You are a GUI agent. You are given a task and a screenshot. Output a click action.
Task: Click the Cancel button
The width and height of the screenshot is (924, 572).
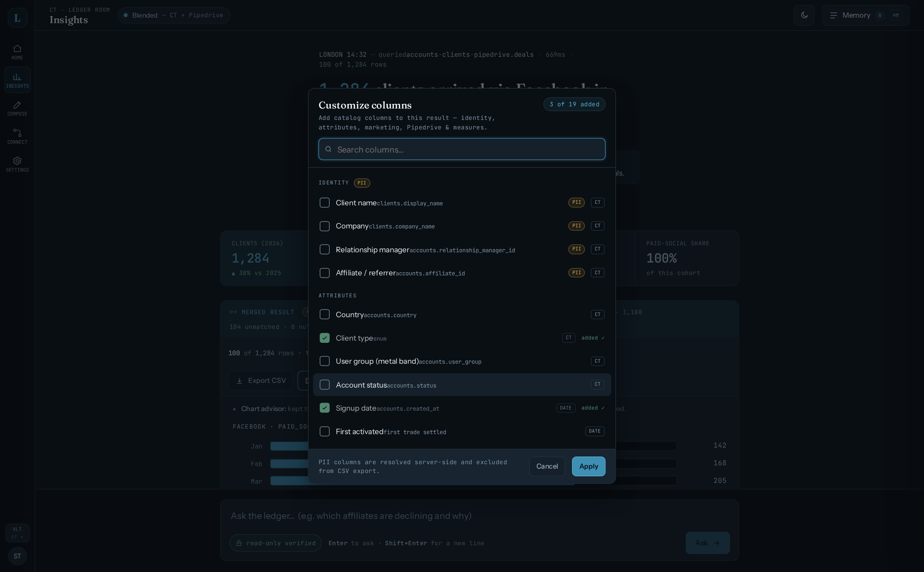(x=547, y=466)
